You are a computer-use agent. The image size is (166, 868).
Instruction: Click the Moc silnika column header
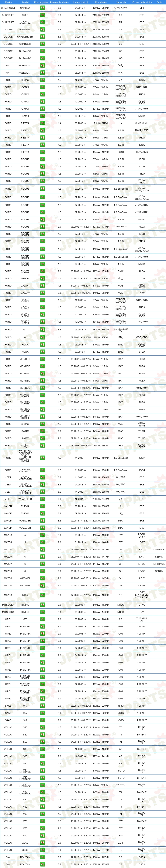pos(101,2)
